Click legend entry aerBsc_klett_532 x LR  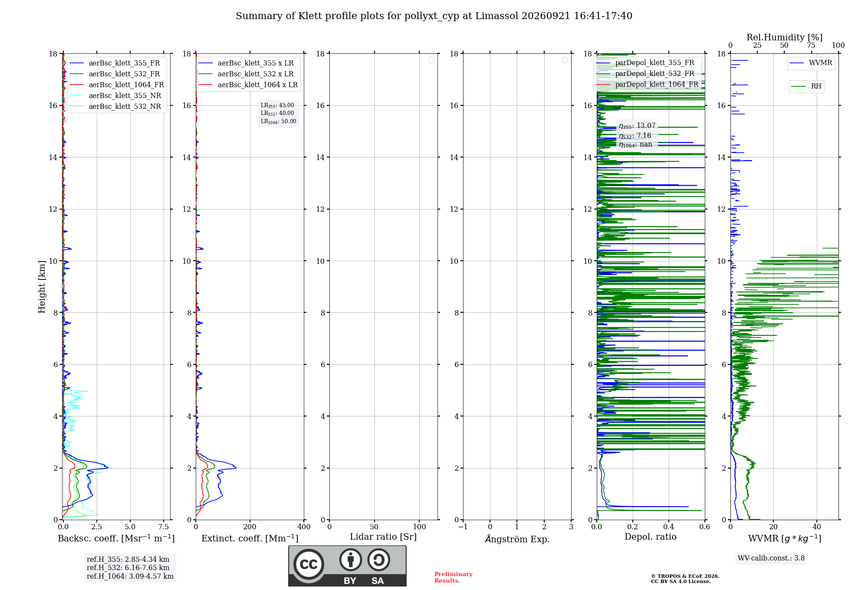247,74
